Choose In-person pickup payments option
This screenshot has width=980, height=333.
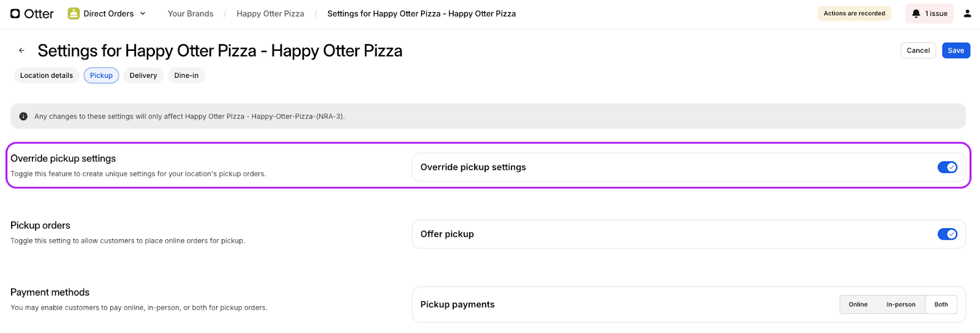click(900, 305)
